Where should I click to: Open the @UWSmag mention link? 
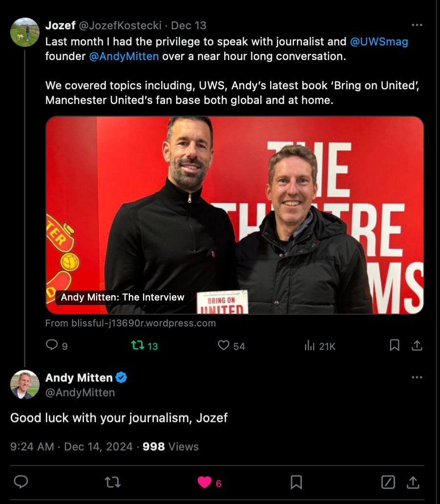(379, 41)
